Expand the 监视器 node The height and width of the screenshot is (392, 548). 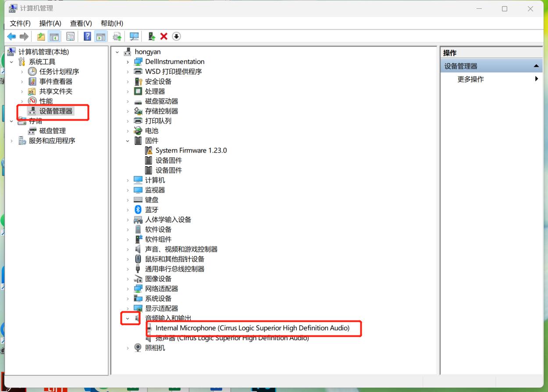pos(128,190)
